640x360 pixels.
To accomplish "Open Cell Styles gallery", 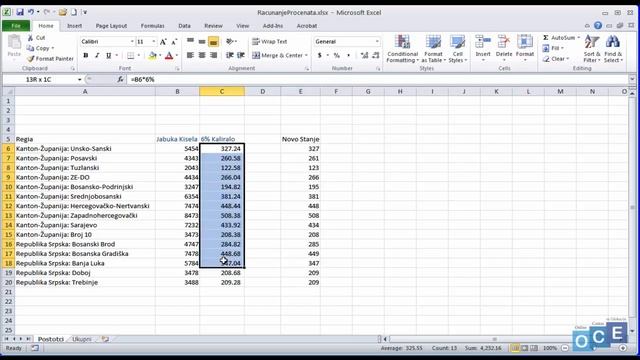I will coord(458,49).
